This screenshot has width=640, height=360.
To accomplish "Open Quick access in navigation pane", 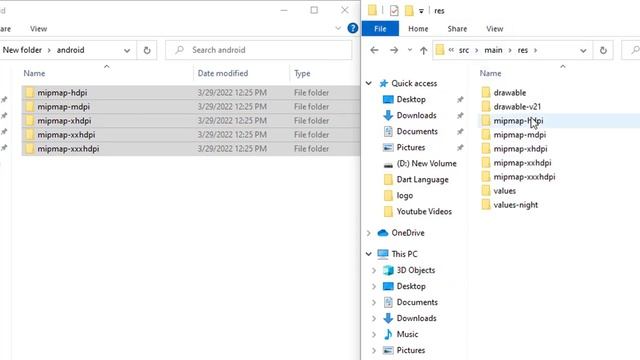I will click(414, 83).
